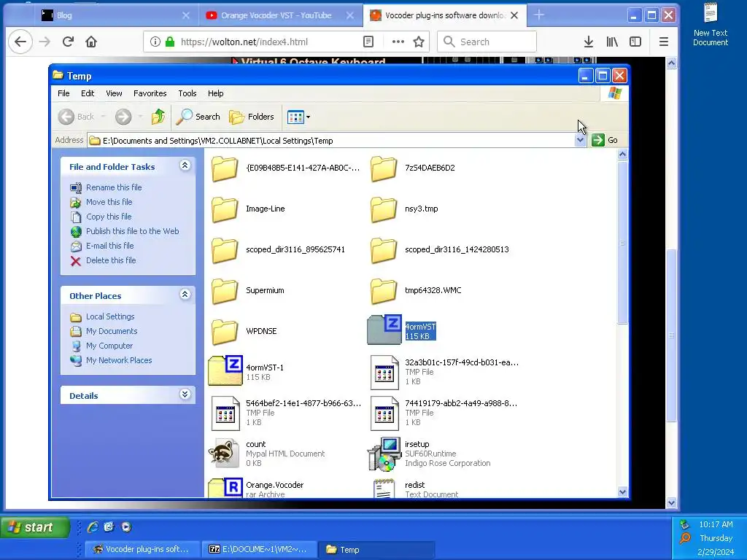Open the Tools menu in Temp window
This screenshot has height=560, width=747.
187,93
